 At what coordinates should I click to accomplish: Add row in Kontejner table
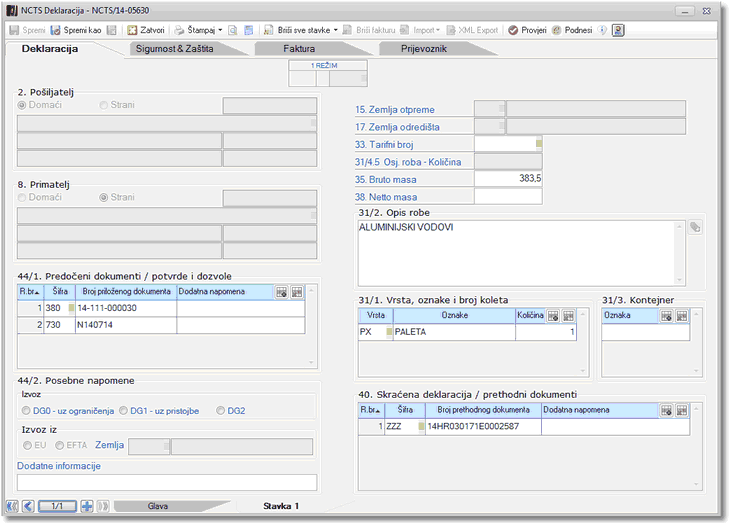[667, 316]
